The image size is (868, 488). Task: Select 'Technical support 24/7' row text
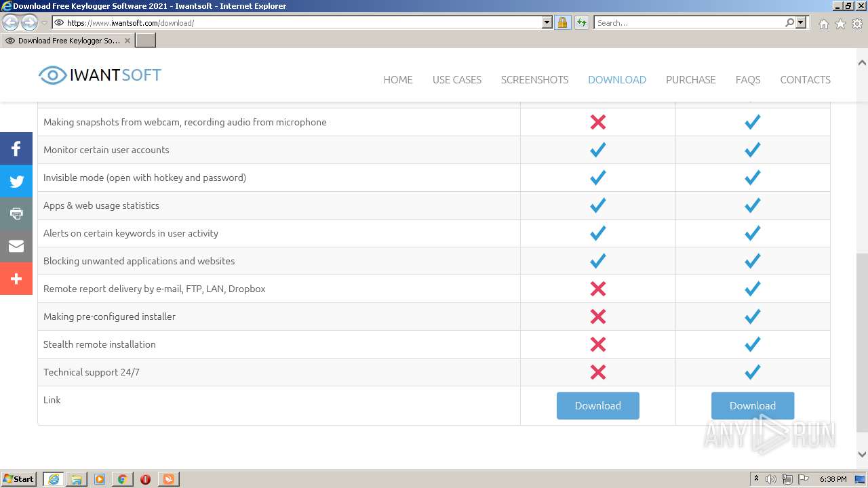point(92,372)
